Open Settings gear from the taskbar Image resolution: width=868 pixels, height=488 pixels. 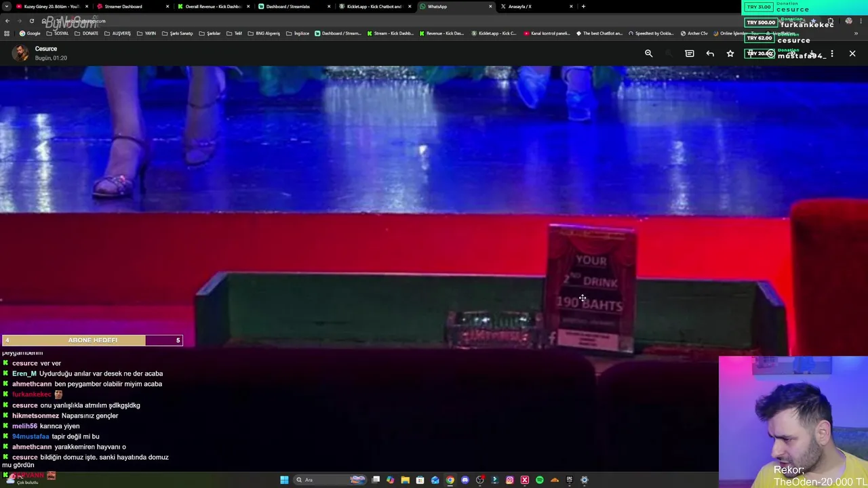point(585,480)
